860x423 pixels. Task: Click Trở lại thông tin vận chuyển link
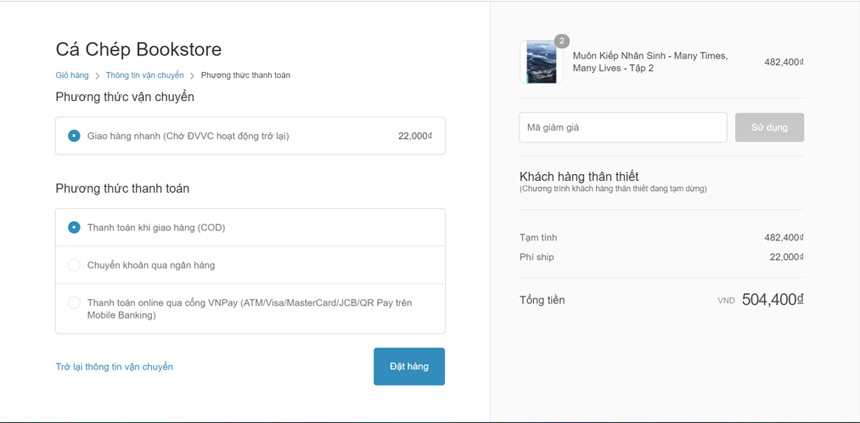tap(114, 367)
